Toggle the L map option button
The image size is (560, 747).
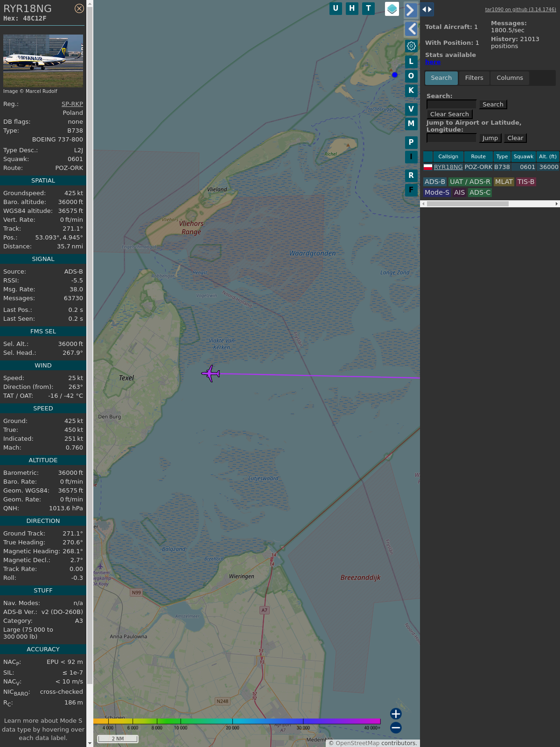pyautogui.click(x=411, y=61)
